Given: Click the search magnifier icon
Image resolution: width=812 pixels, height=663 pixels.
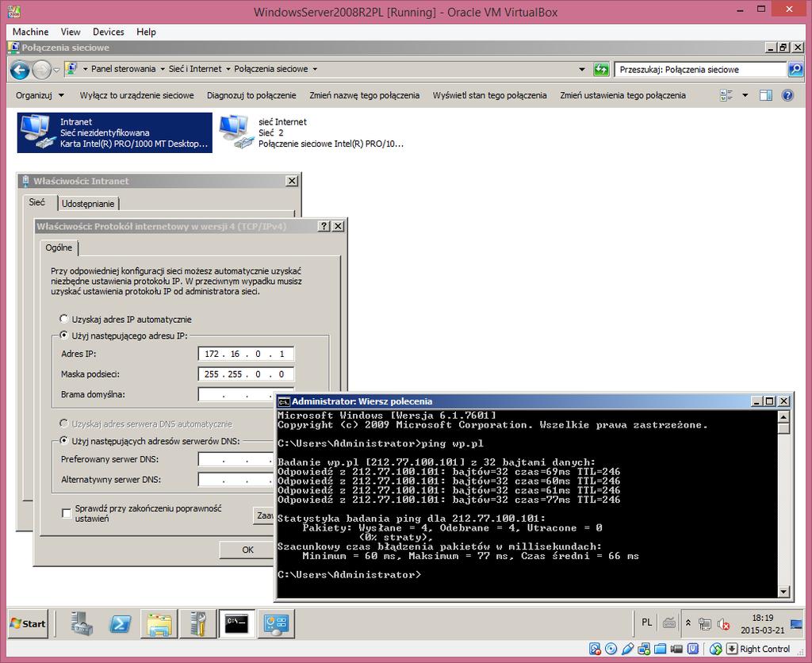Looking at the screenshot, I should point(795,70).
